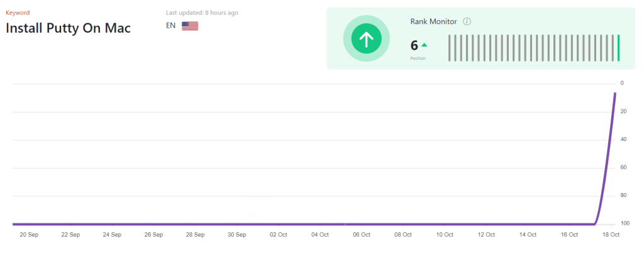Click the y-axis value 60
Screen dimensions: 644x258
tap(623, 167)
